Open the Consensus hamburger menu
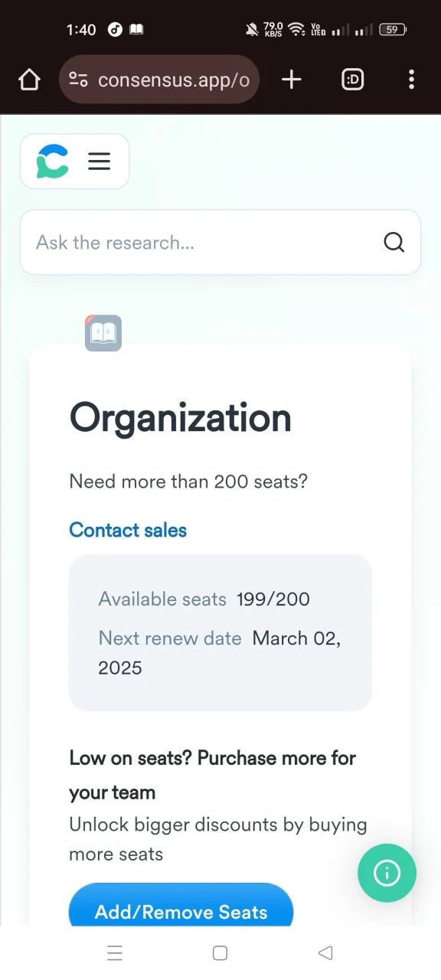Viewport: 441px width, 980px height. pyautogui.click(x=100, y=162)
